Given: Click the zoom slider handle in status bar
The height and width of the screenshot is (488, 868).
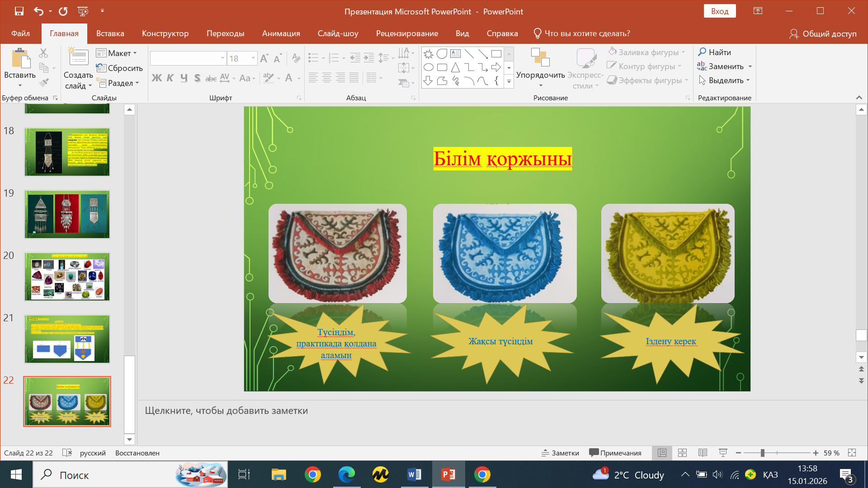Looking at the screenshot, I should point(762,453).
